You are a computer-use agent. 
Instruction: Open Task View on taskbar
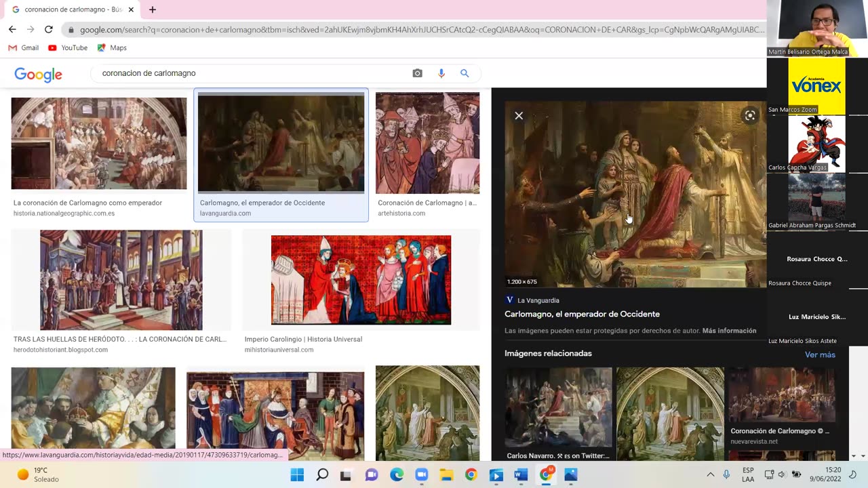point(346,475)
